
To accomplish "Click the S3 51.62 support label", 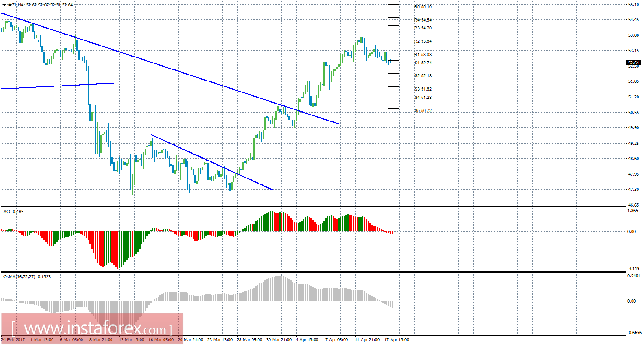I will coord(423,89).
